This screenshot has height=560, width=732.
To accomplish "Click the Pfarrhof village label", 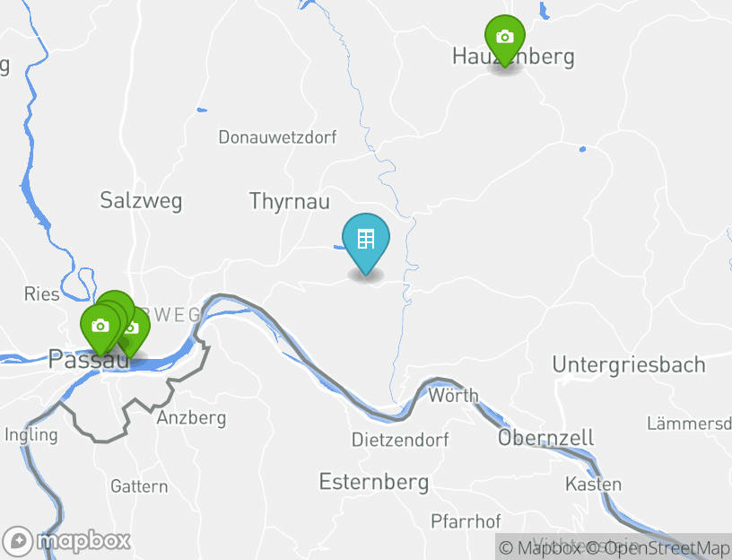I will click(466, 521).
